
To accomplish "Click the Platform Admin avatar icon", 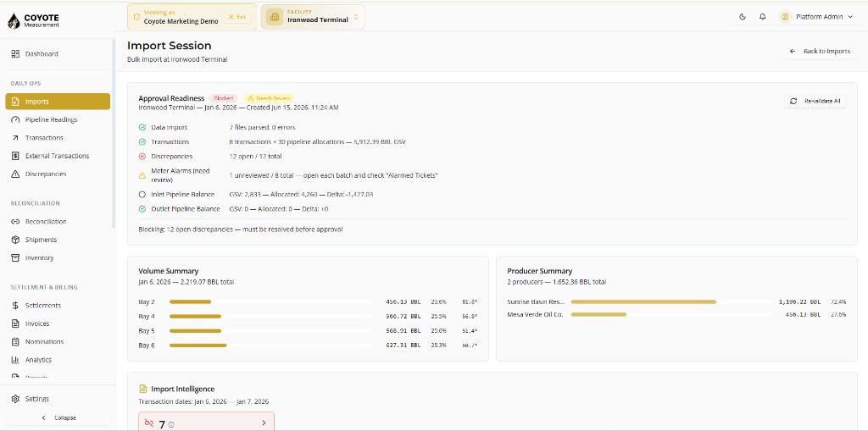I will (x=785, y=17).
